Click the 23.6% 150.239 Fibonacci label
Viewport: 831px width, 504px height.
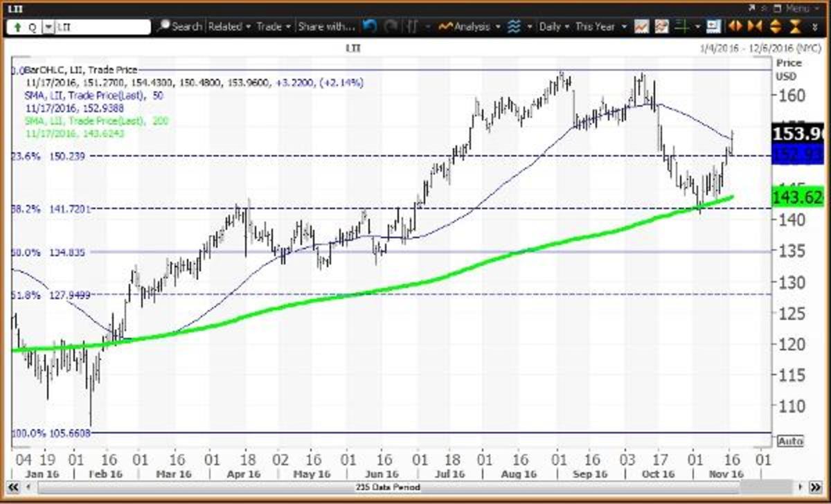tap(48, 156)
